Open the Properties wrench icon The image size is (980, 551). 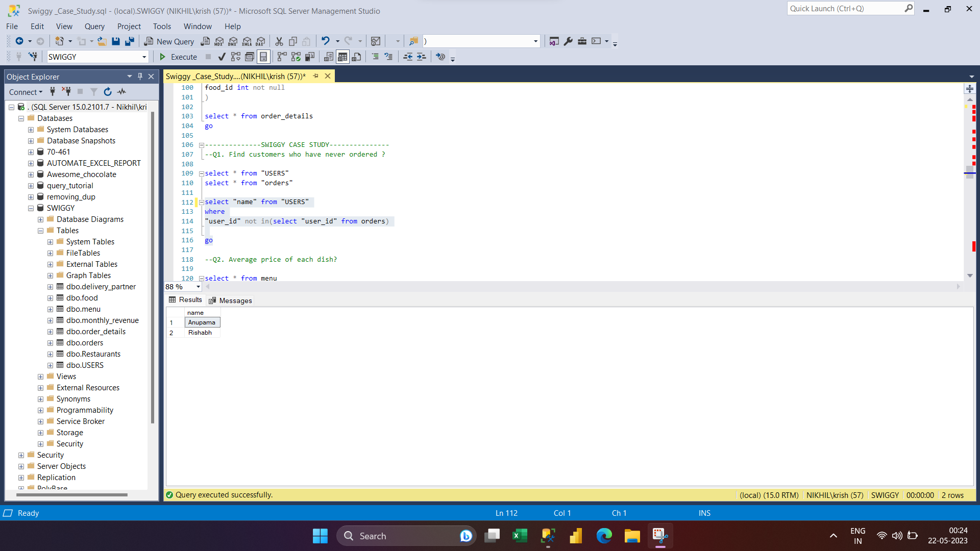click(568, 41)
